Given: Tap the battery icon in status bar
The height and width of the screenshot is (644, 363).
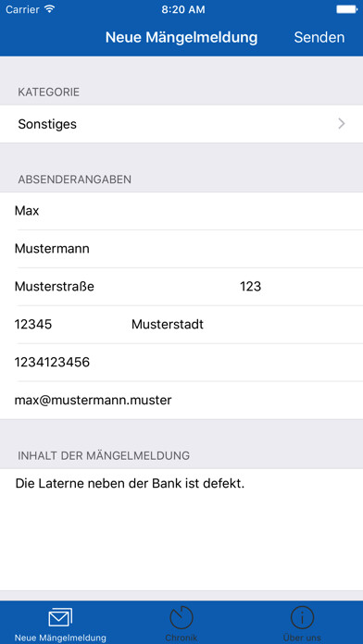Looking at the screenshot, I should (x=346, y=9).
